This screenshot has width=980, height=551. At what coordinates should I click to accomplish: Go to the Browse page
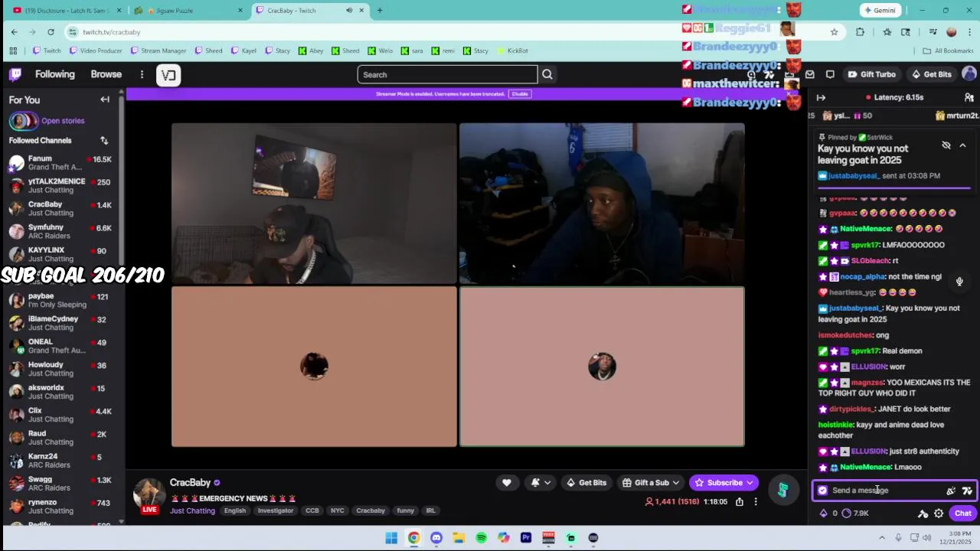tap(106, 74)
